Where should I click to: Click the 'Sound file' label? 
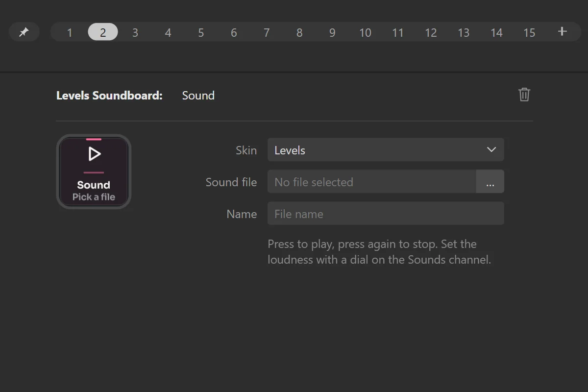click(x=231, y=182)
